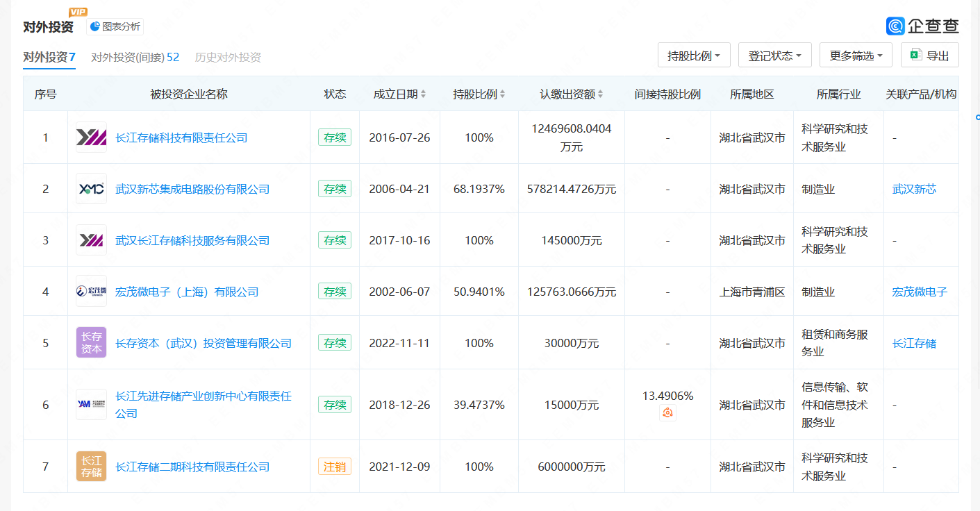Viewport: 980px width, 511px height.
Task: Click the 宏茂微电子 company logo
Action: (x=91, y=292)
